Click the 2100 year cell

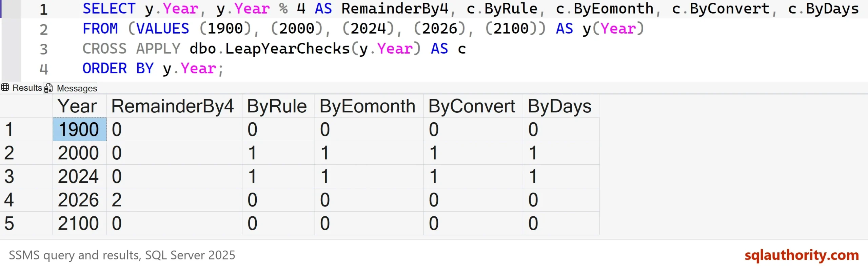[80, 223]
